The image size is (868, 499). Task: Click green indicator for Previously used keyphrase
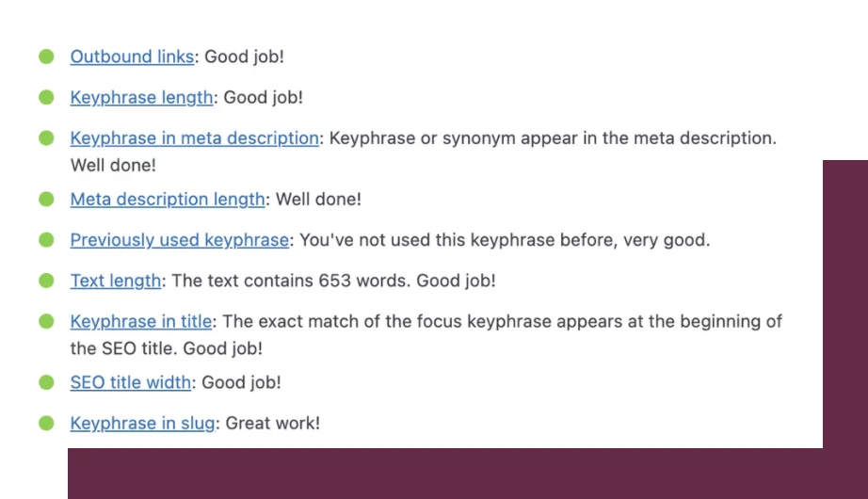46,240
